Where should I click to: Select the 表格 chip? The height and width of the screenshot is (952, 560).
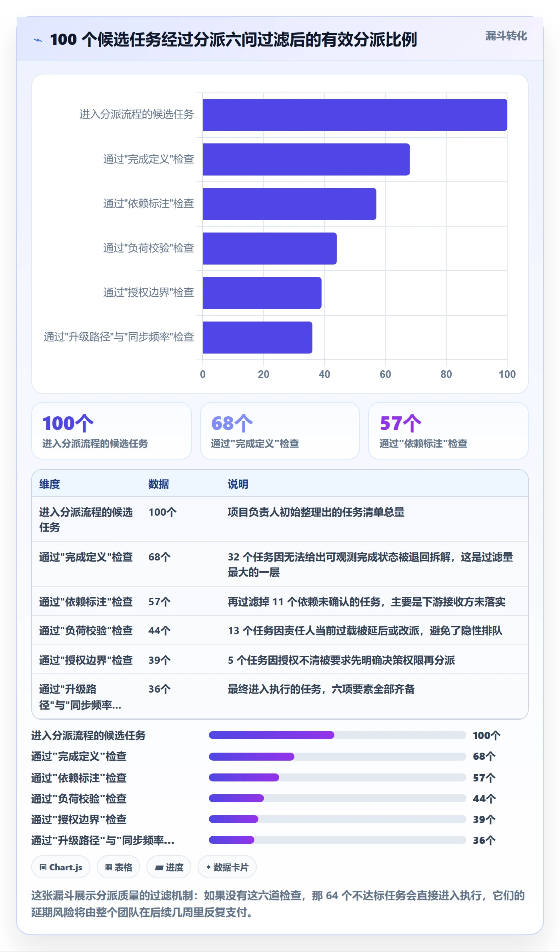[x=118, y=867]
